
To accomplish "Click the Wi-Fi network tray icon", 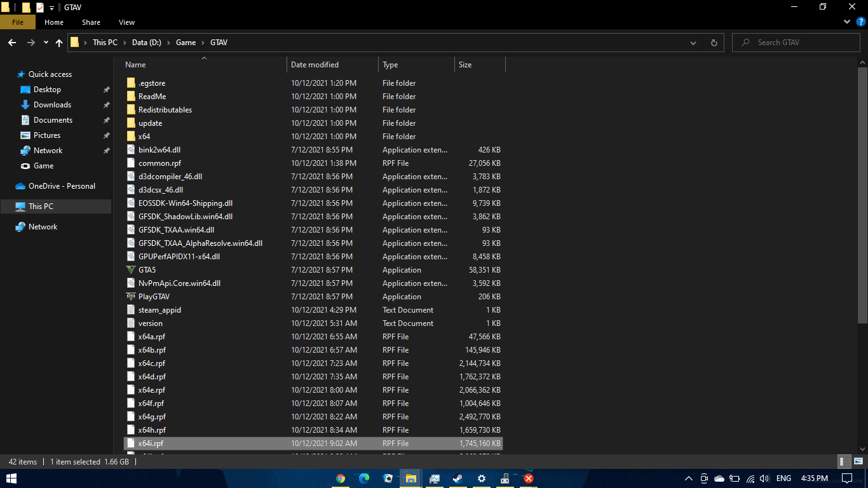I will point(750,478).
